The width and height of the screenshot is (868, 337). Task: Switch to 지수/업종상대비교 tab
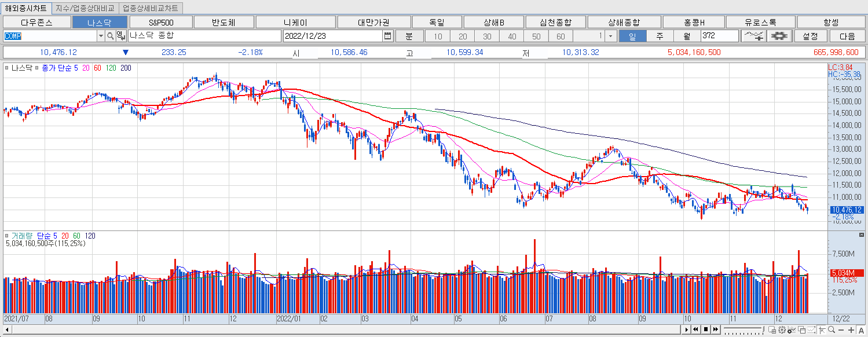tap(85, 8)
